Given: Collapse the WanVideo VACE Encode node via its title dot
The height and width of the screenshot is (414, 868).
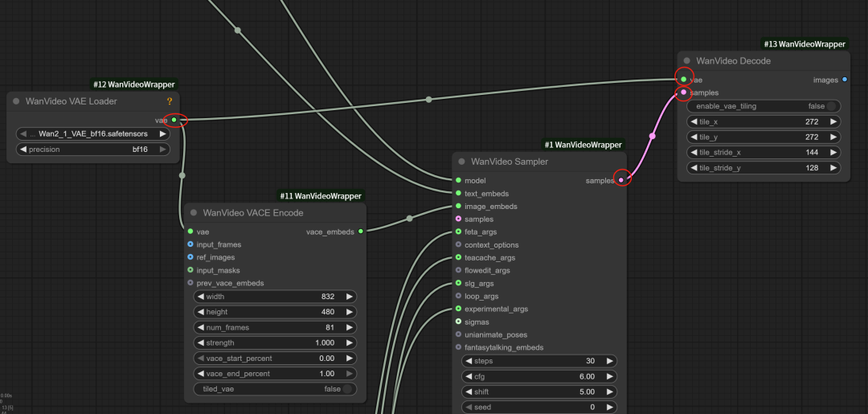Looking at the screenshot, I should pyautogui.click(x=192, y=213).
